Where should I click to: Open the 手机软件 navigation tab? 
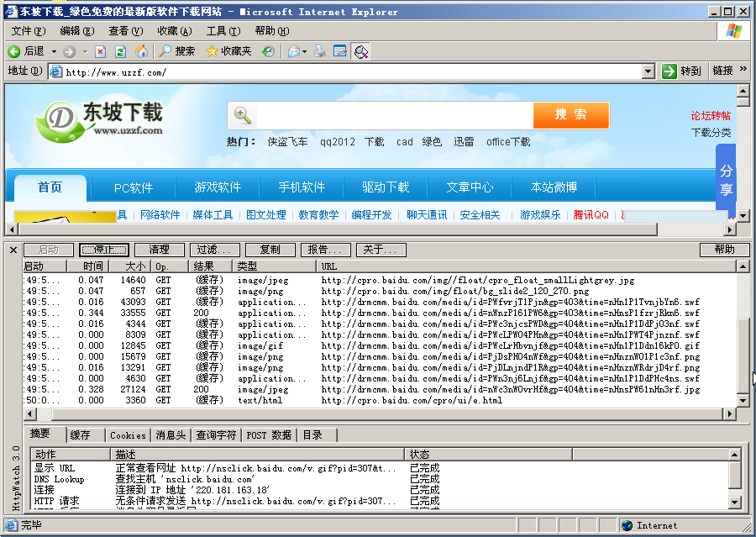(302, 187)
